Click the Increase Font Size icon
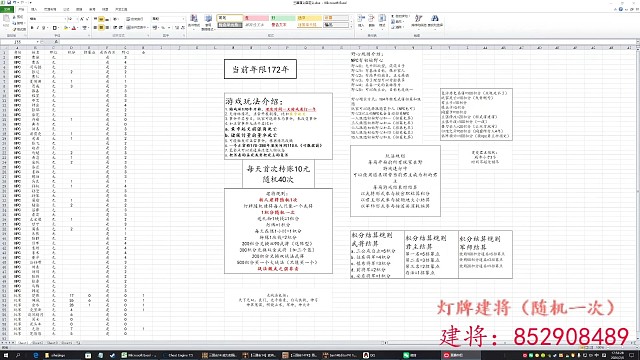This screenshot has height=360, width=640. pos(82,19)
